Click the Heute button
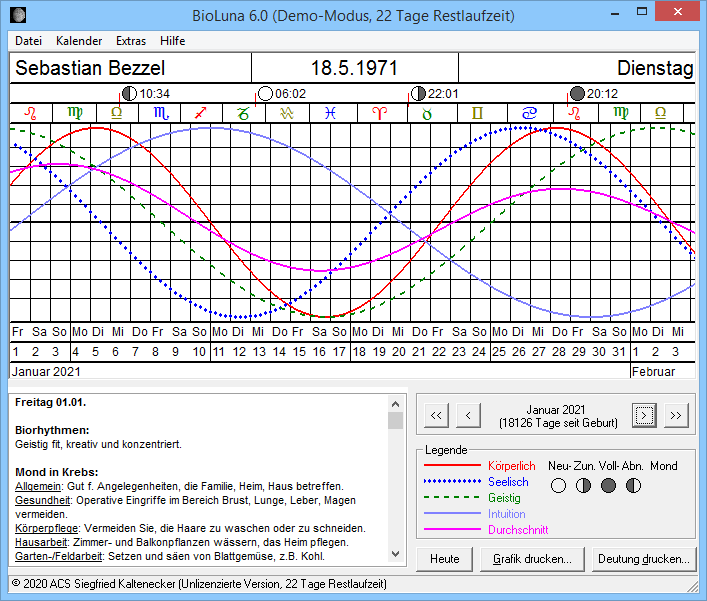This screenshot has width=707, height=601. tap(445, 559)
